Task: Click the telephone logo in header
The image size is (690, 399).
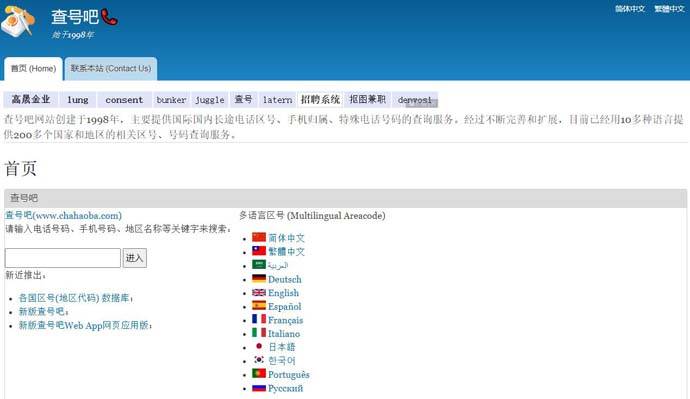Action: (18, 21)
